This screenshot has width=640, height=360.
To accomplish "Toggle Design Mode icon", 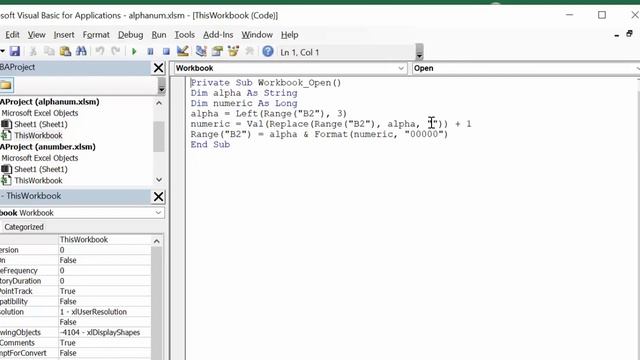I will [x=182, y=51].
